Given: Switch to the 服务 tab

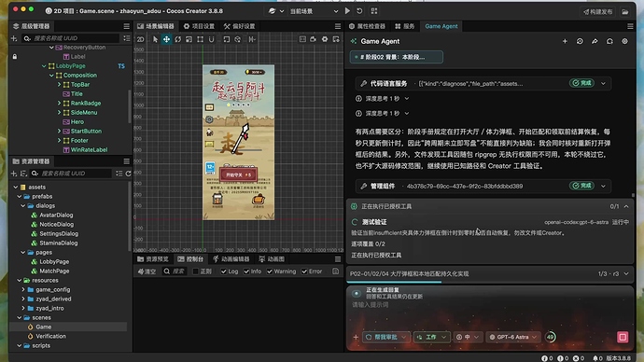Looking at the screenshot, I should click(x=404, y=26).
